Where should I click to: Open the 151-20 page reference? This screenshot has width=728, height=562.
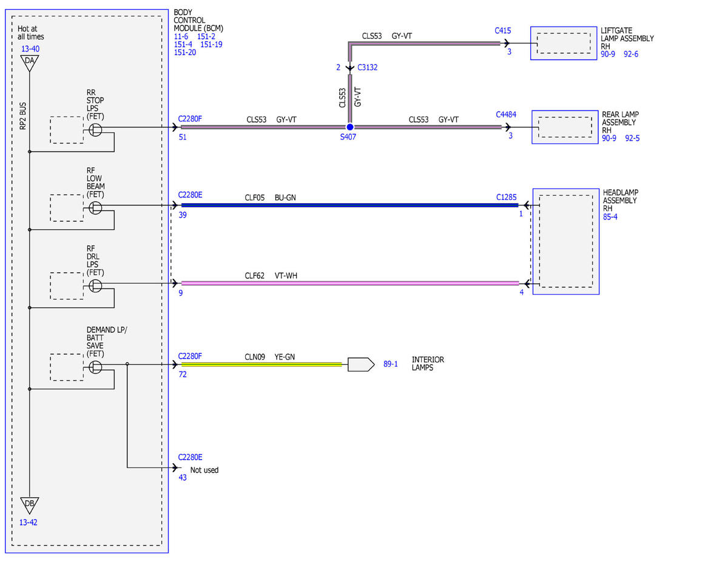coord(185,52)
